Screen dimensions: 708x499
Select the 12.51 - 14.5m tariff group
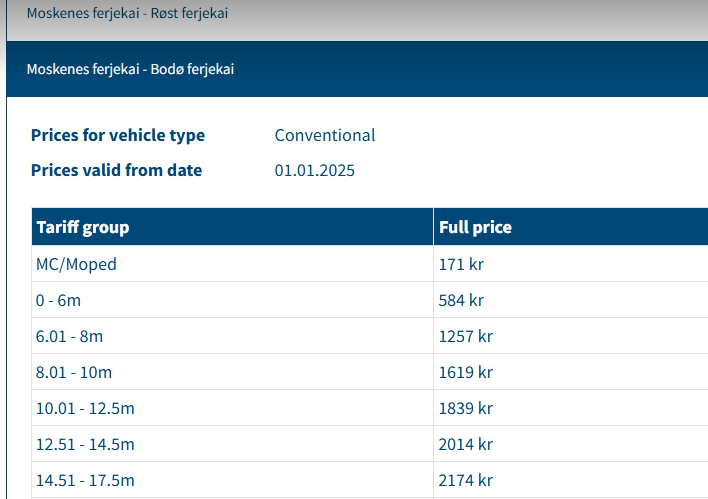(84, 444)
